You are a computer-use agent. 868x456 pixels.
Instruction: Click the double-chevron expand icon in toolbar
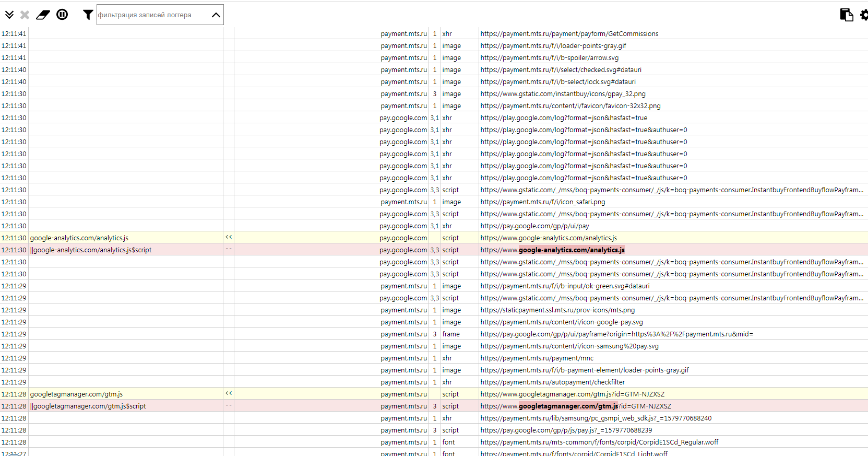click(9, 15)
